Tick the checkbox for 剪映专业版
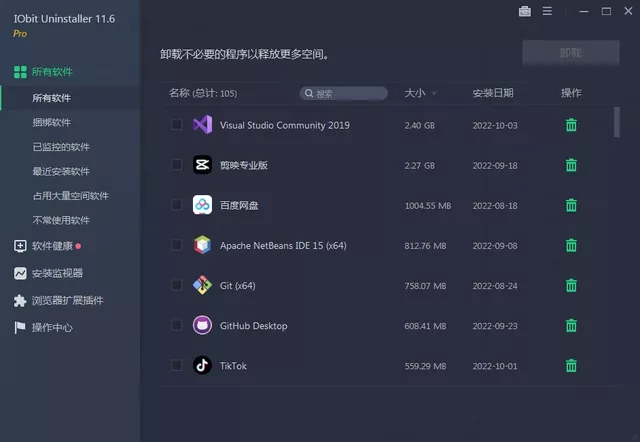This screenshot has height=442, width=640. tap(176, 164)
